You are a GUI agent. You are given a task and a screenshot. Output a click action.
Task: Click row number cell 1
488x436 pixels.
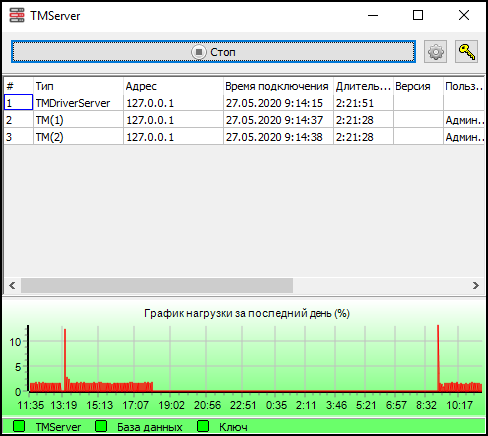pos(19,103)
